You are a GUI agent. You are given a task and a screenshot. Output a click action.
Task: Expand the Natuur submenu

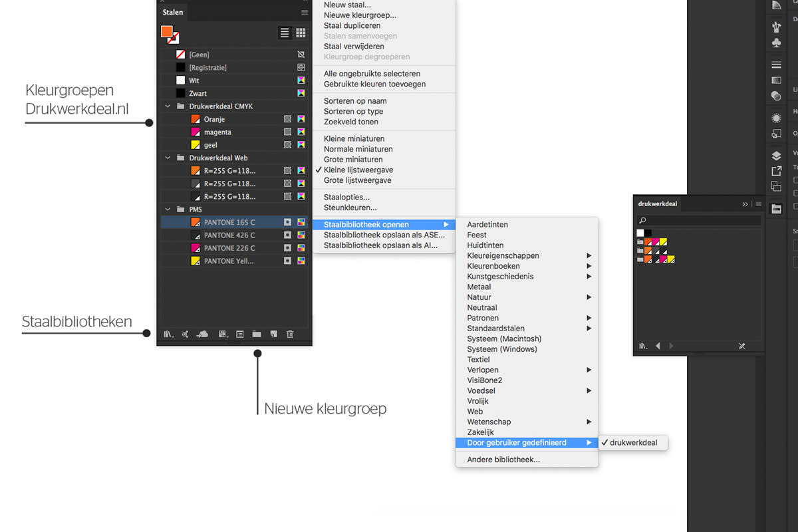(527, 297)
